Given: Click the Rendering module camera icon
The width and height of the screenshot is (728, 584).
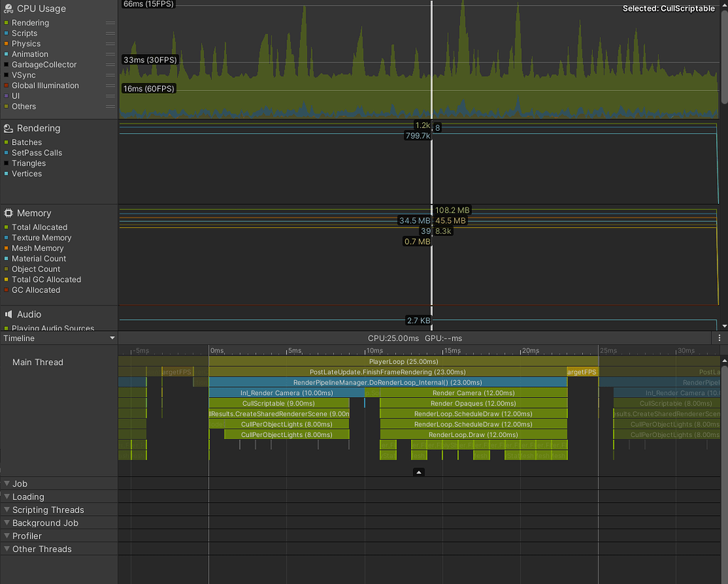Looking at the screenshot, I should click(x=7, y=128).
